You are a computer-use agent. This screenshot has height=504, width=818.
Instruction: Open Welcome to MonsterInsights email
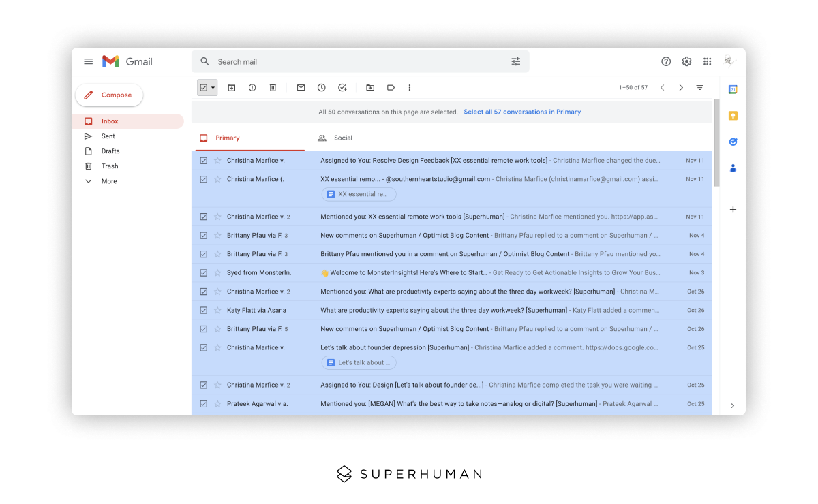tap(451, 272)
